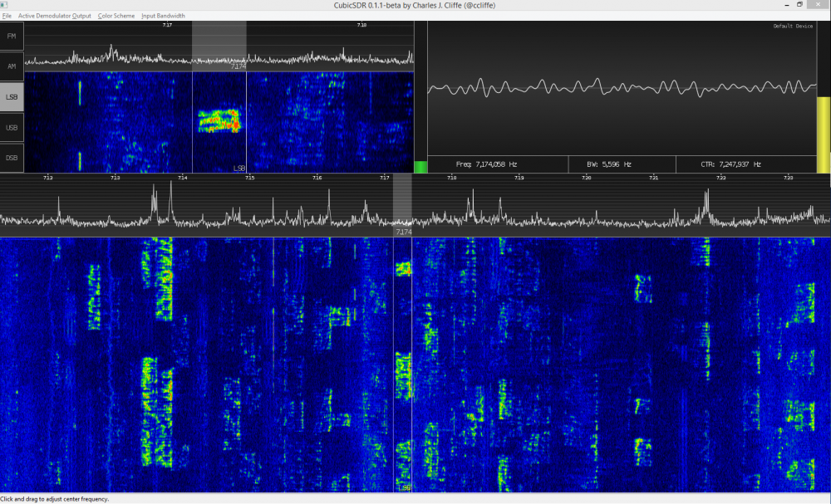Open the File menu
831x504 pixels.
click(x=7, y=16)
